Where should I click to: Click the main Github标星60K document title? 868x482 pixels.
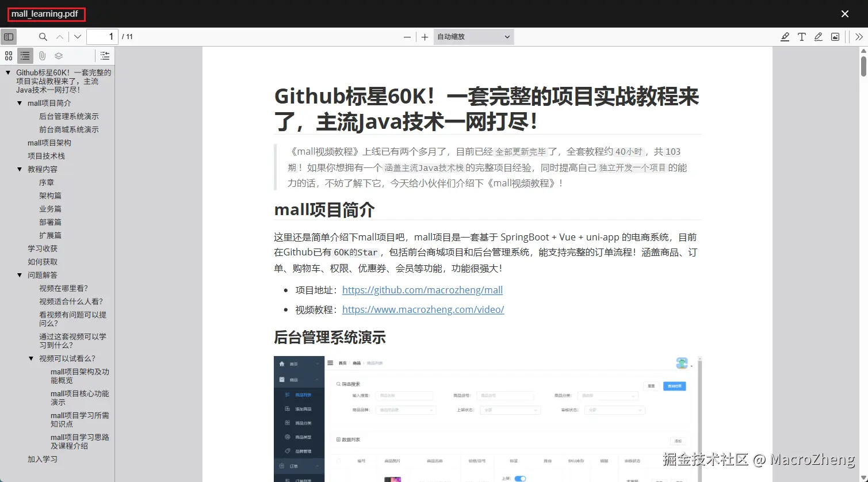click(487, 109)
